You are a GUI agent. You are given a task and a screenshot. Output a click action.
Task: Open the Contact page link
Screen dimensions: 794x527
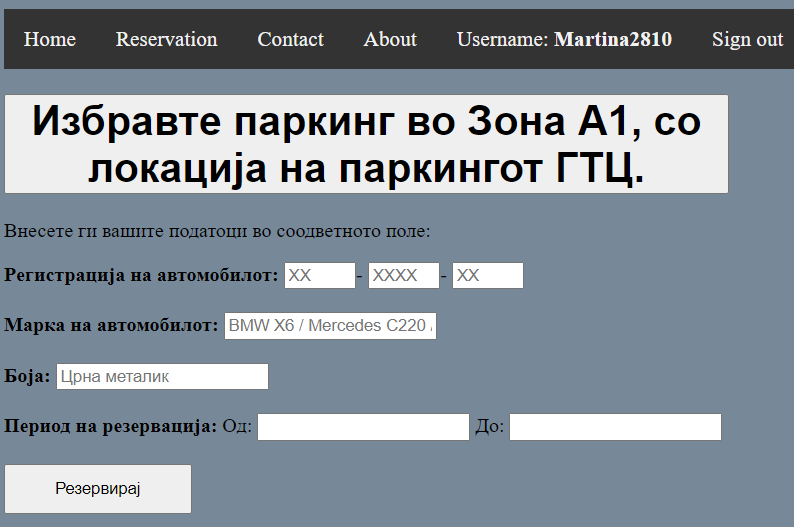point(290,39)
